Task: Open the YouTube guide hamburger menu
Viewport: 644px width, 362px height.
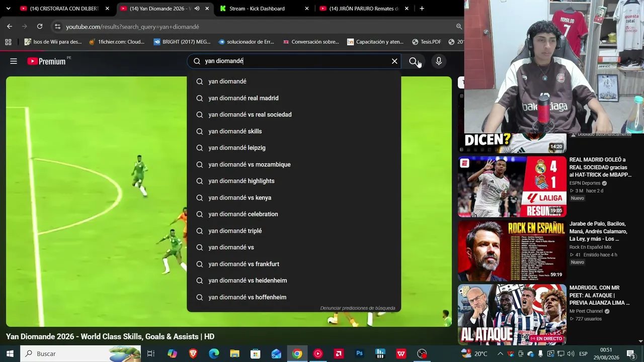Action: (14, 61)
